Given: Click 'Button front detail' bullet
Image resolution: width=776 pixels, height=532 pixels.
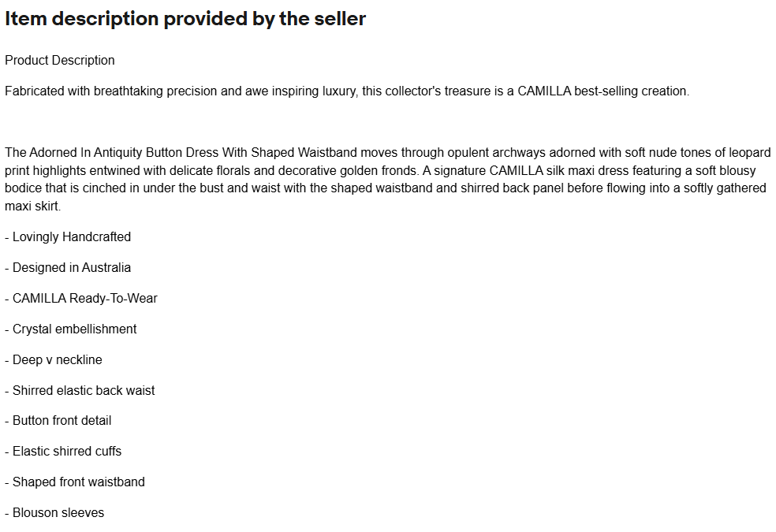Looking at the screenshot, I should click(x=58, y=421).
